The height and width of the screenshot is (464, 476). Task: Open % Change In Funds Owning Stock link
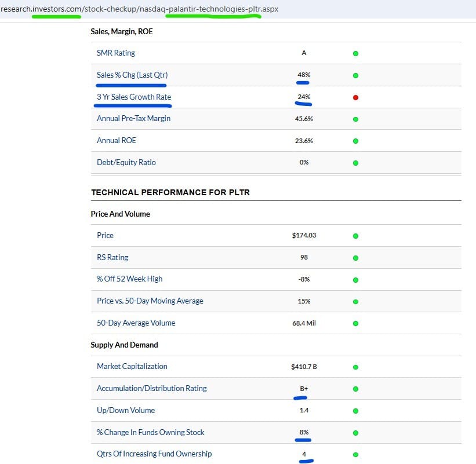coord(151,432)
